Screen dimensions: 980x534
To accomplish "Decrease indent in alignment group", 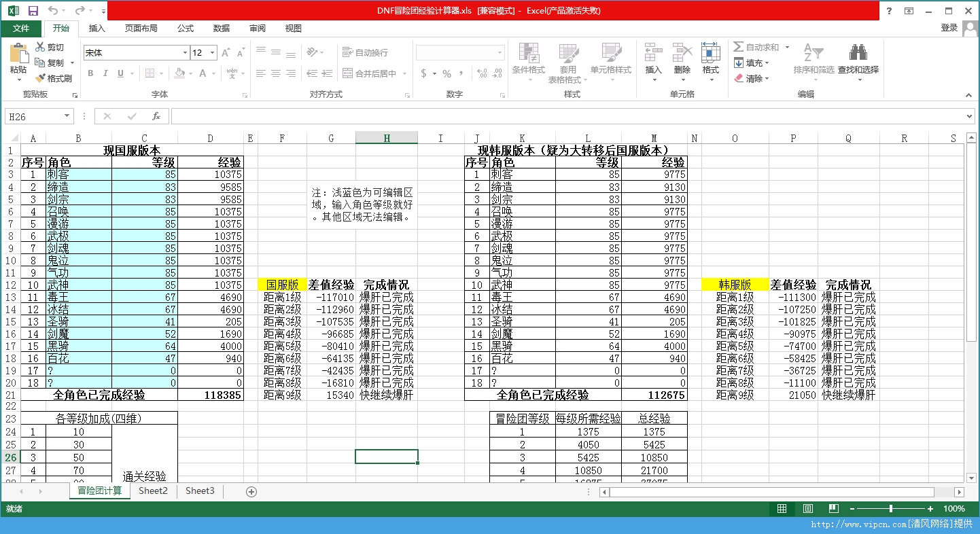I will [312, 73].
